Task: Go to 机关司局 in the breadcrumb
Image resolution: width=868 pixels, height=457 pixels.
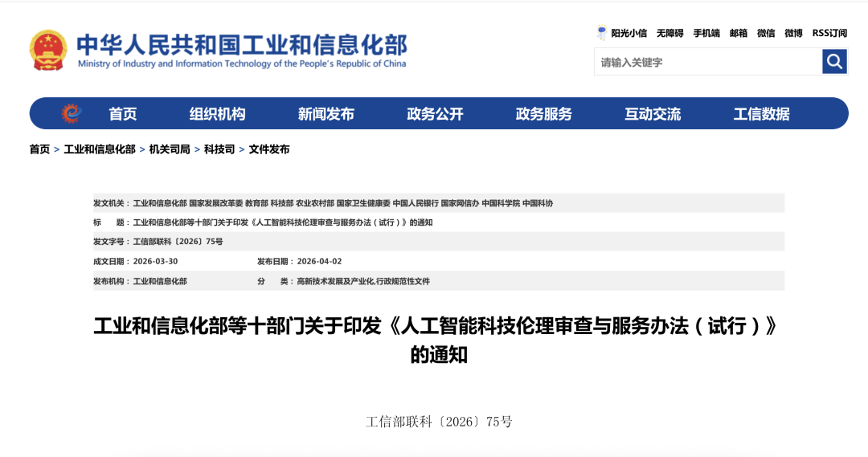Action: [x=170, y=149]
